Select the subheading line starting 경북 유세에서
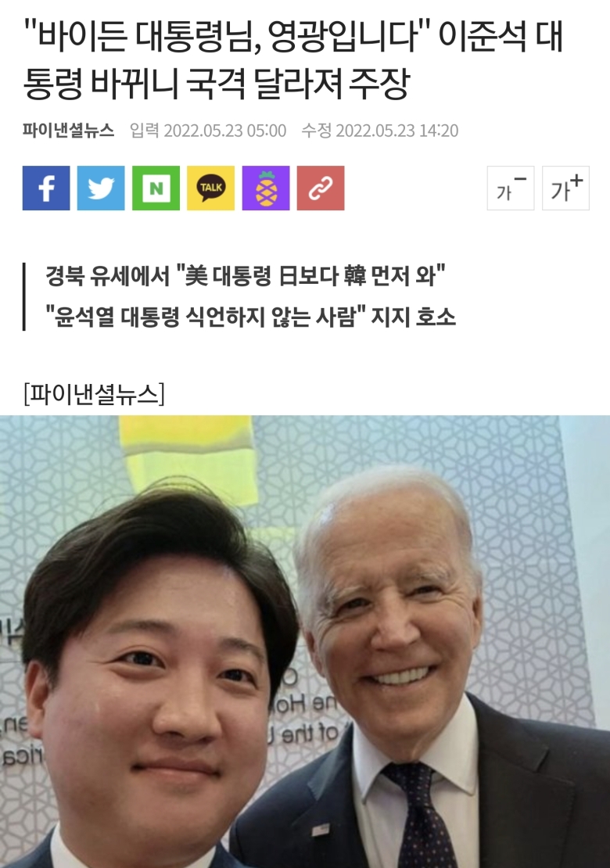Screen dimensions: 610x868 [246, 275]
